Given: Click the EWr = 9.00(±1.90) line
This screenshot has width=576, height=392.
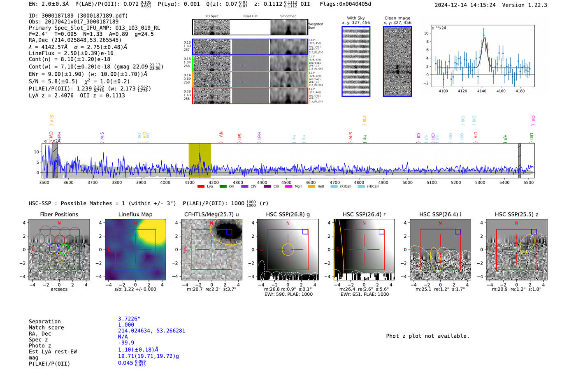Looking at the screenshot, I should [88, 74].
